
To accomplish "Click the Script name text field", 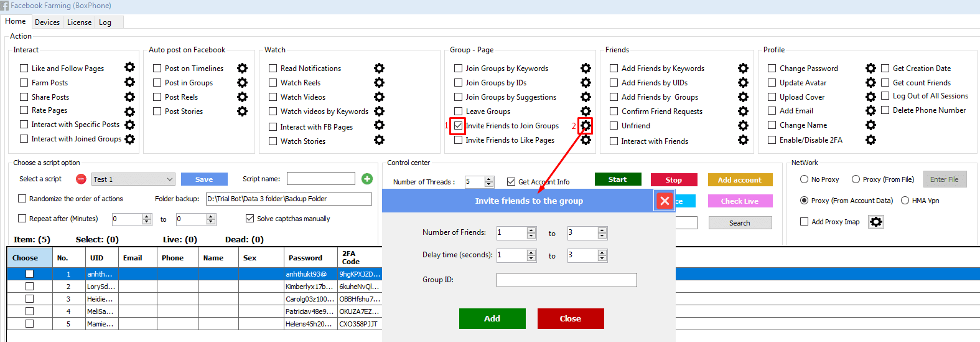I will [321, 179].
